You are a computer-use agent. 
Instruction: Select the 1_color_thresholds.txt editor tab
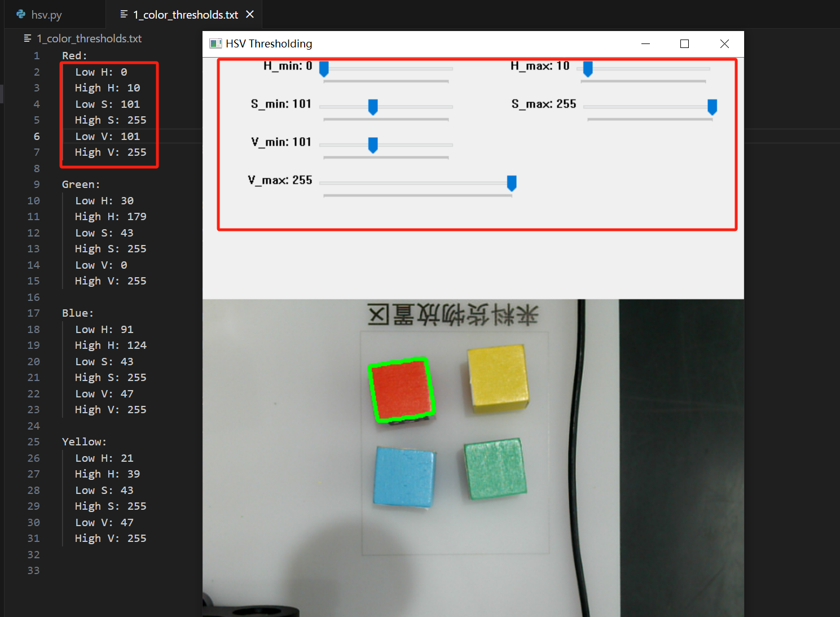pyautogui.click(x=185, y=15)
